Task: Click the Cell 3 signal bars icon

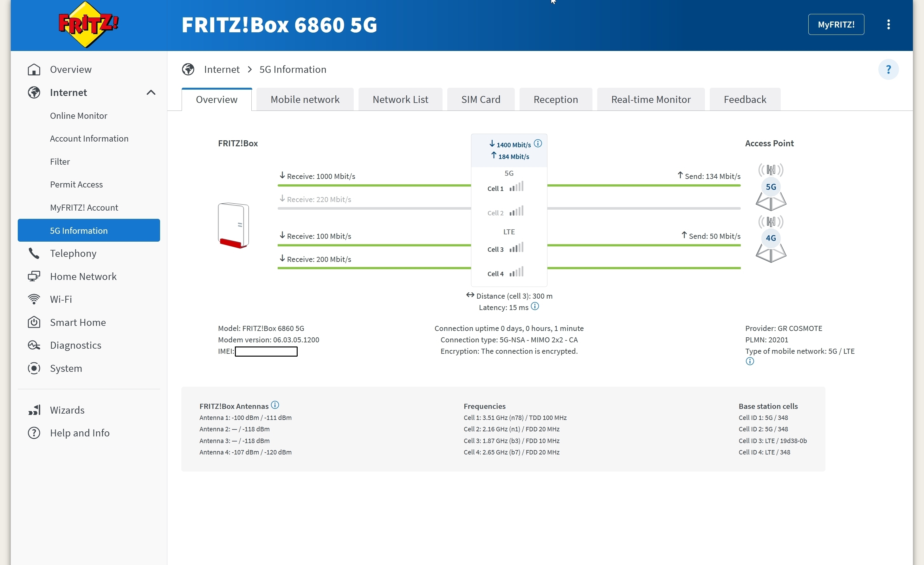Action: [516, 247]
